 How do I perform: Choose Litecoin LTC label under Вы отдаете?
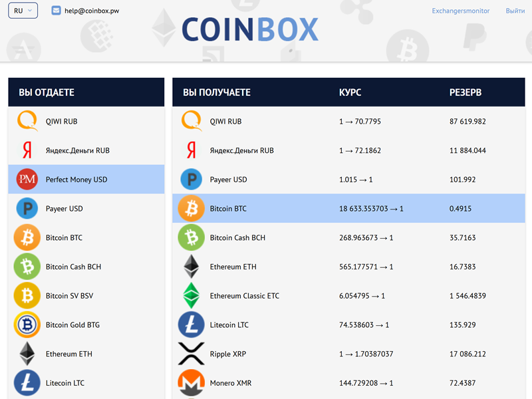(65, 383)
